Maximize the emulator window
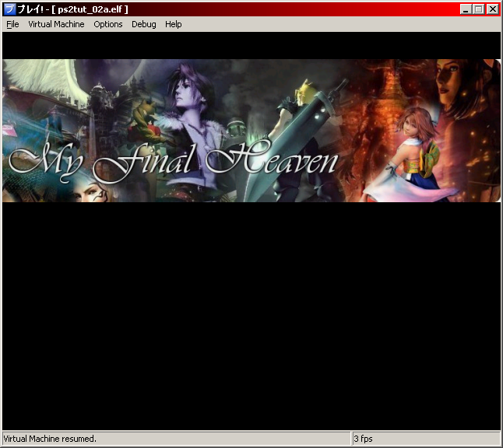 (x=479, y=9)
